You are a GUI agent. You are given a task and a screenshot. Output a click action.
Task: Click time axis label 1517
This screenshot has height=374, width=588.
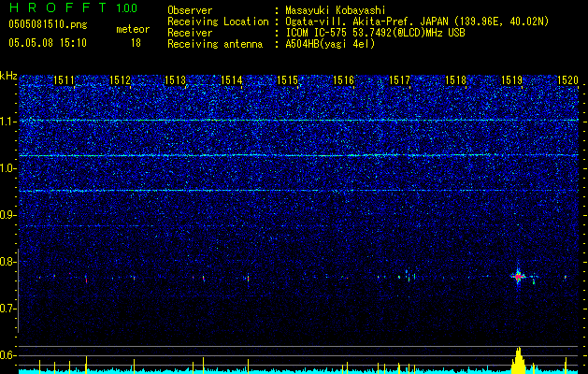[400, 80]
